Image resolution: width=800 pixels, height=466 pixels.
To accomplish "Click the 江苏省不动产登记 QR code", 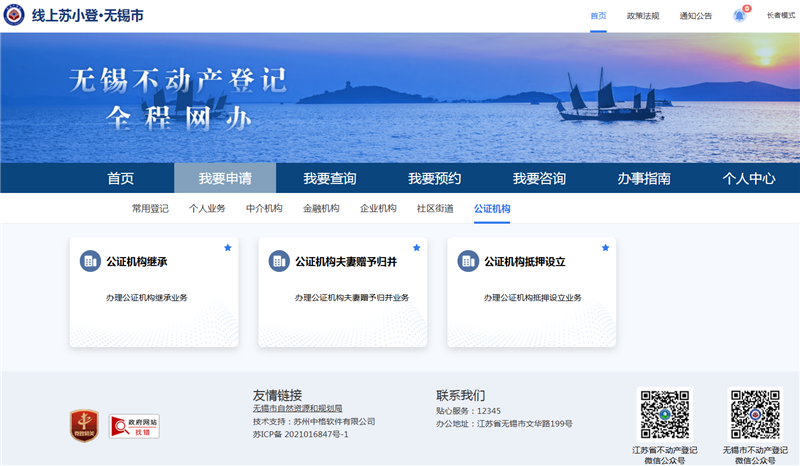I will [x=665, y=414].
